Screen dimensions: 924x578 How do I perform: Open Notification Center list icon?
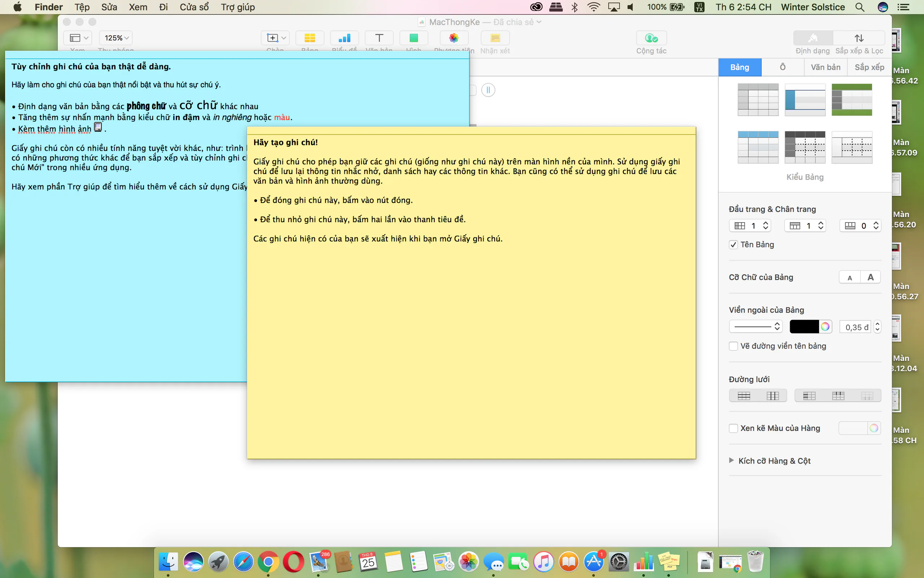pos(903,7)
